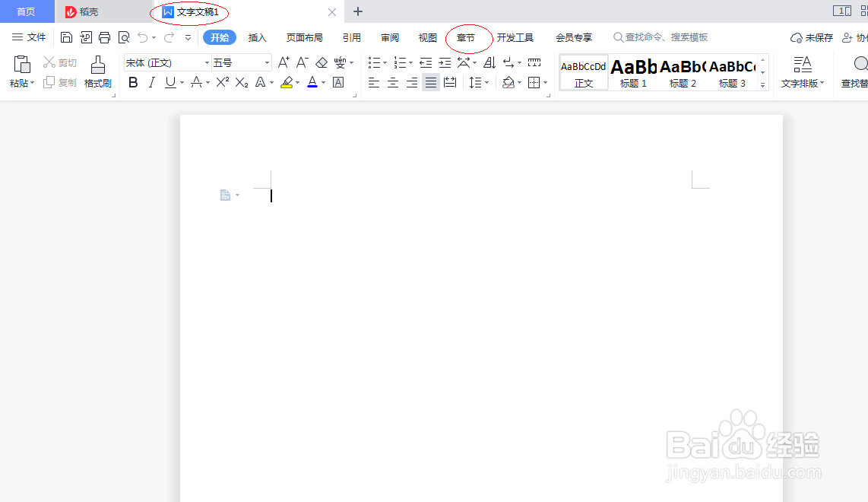Decrease font size with A- icon
This screenshot has width=868, height=502.
(x=303, y=62)
